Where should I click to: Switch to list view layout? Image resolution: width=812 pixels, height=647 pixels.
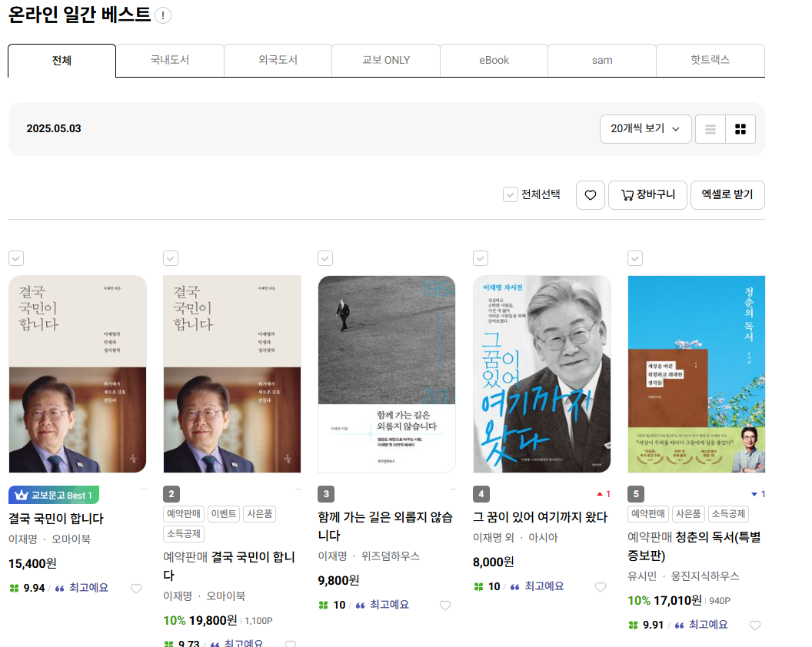click(709, 128)
